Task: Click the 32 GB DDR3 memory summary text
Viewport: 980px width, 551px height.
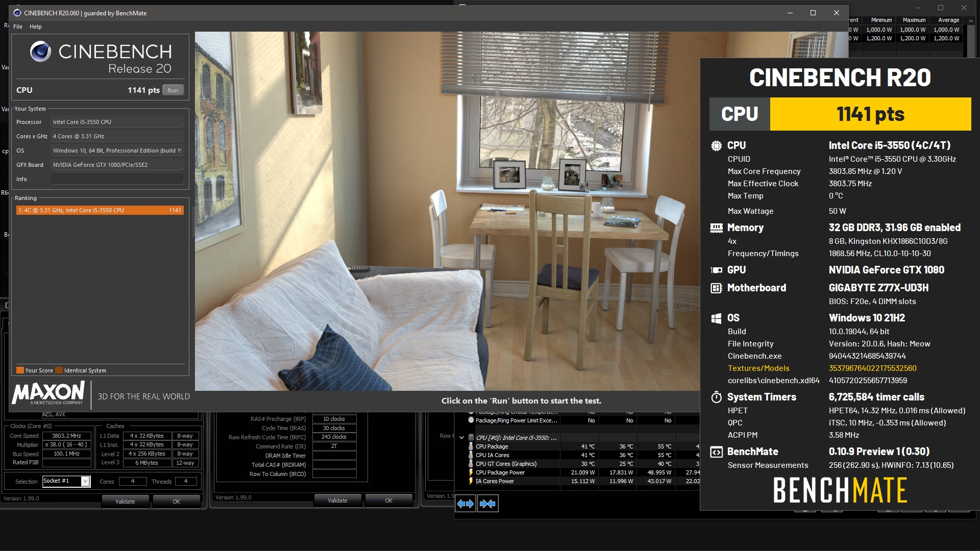Action: pos(894,228)
